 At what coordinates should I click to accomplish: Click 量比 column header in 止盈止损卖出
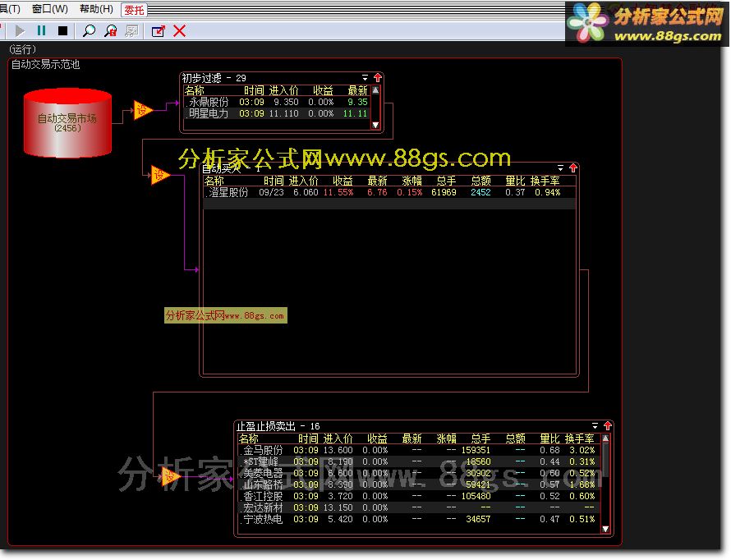click(x=549, y=438)
